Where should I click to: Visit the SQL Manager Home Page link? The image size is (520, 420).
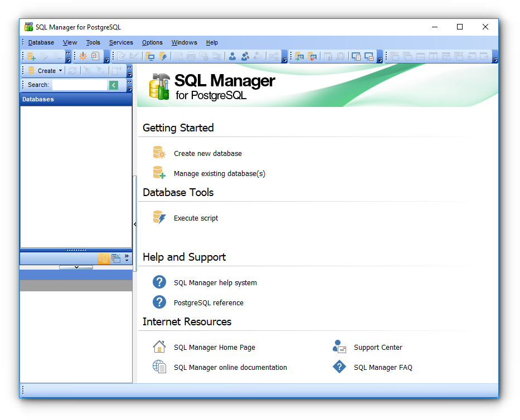[215, 348]
